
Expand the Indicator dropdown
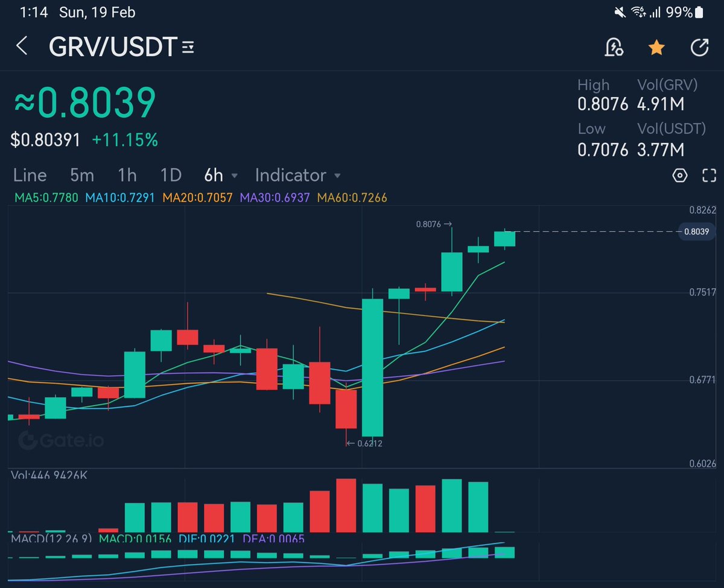(298, 175)
